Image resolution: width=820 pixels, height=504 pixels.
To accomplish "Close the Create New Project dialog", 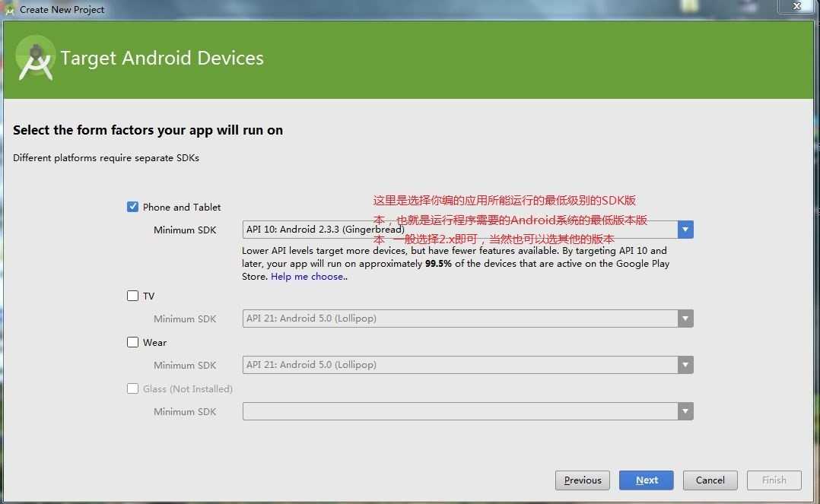I will point(797,6).
